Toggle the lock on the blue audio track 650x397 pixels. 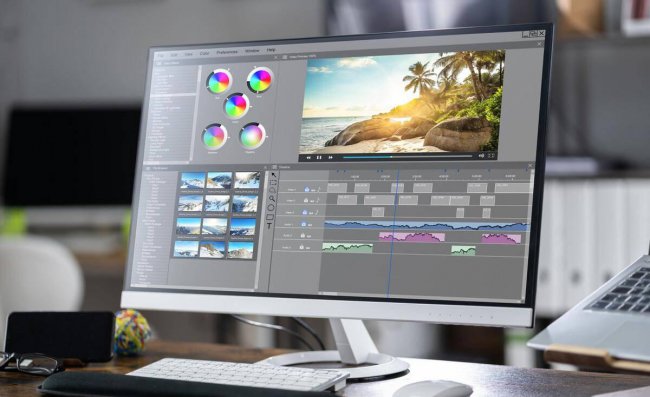pos(303,224)
